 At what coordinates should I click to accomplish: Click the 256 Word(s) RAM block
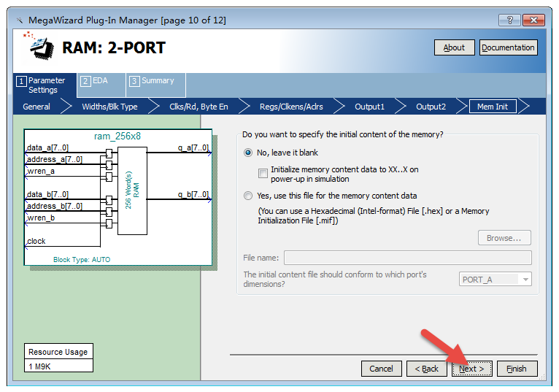point(132,191)
